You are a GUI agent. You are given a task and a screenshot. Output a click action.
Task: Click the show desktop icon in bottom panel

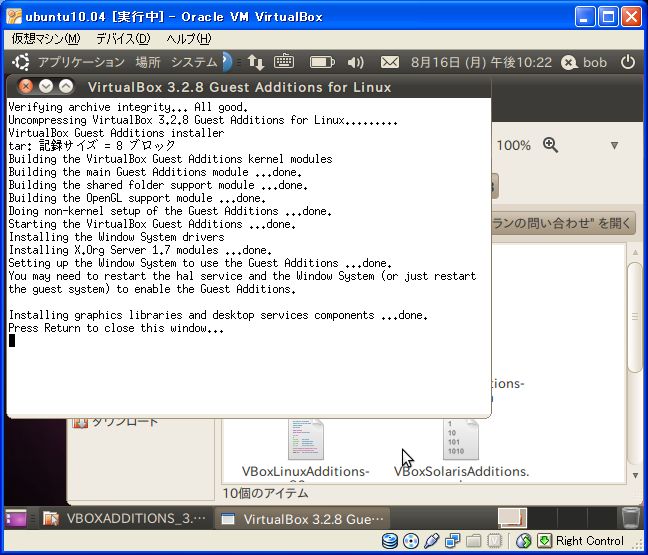click(x=16, y=518)
